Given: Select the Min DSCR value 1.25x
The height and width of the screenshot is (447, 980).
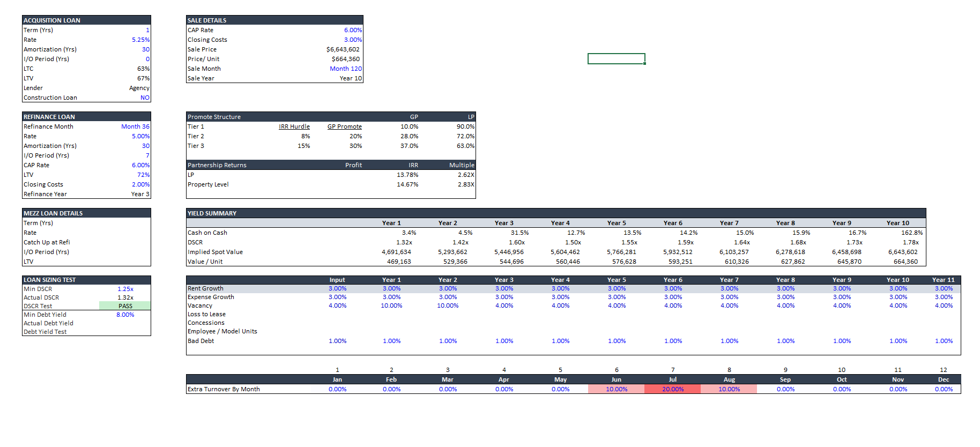Looking at the screenshot, I should point(125,289).
